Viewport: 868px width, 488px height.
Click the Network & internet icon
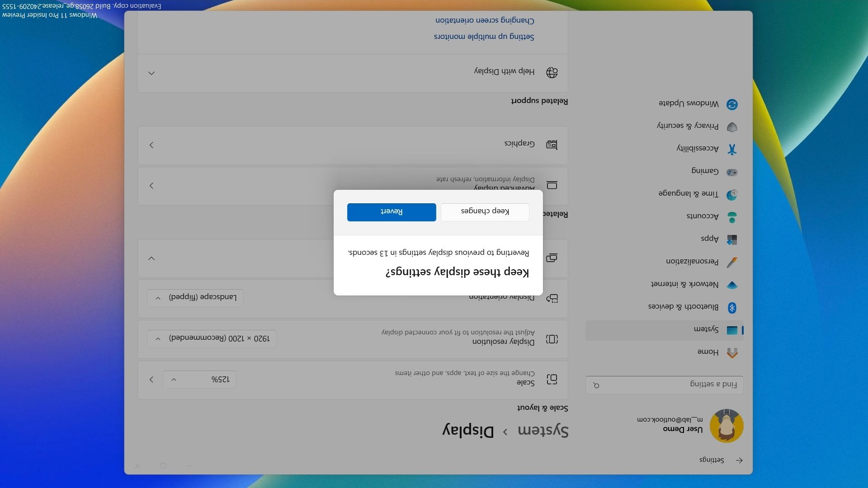732,285
